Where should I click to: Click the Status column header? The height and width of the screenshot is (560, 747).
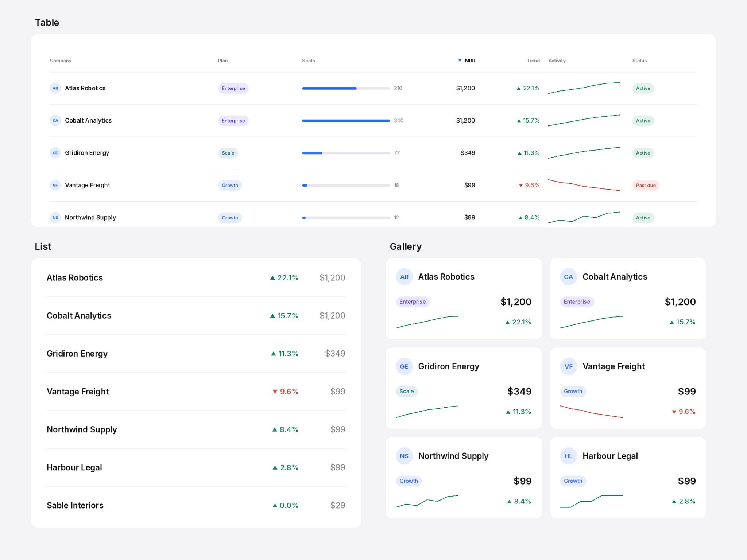[x=639, y=61]
